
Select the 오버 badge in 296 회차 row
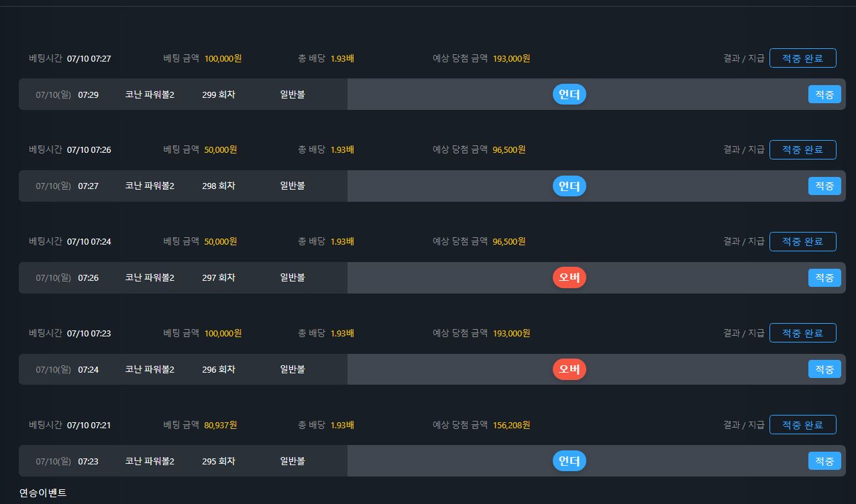(x=569, y=369)
